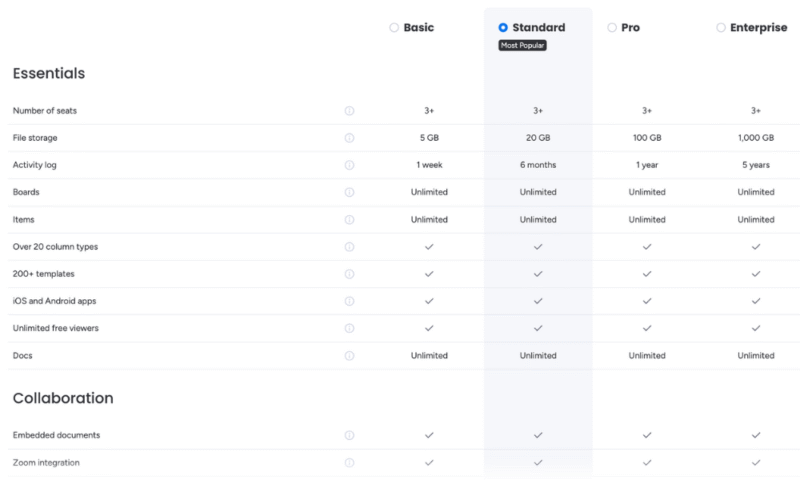Viewport: 800px width, 480px height.
Task: Click the info icon for Boards
Action: 350,192
